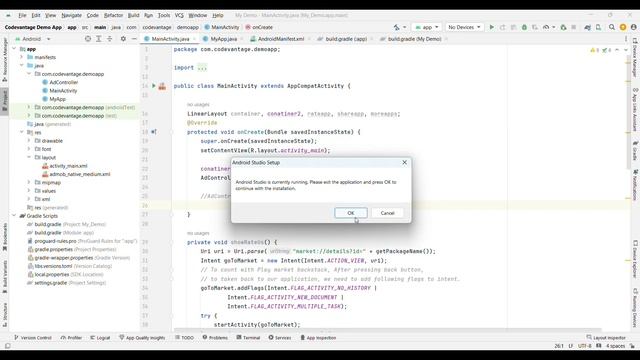640x360 pixels.
Task: Expand the mipmap folder
Action: 29,182
